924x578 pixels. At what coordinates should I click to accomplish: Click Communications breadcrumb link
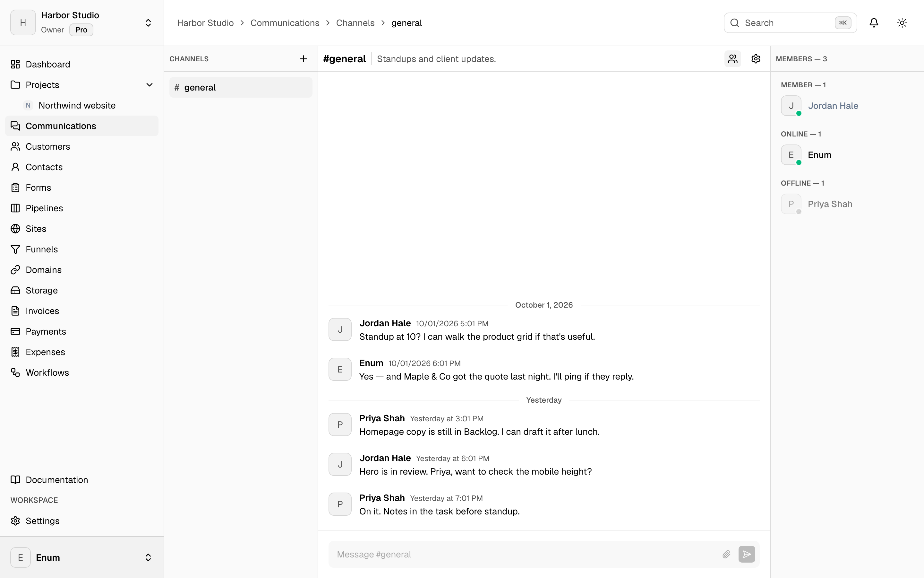(285, 23)
